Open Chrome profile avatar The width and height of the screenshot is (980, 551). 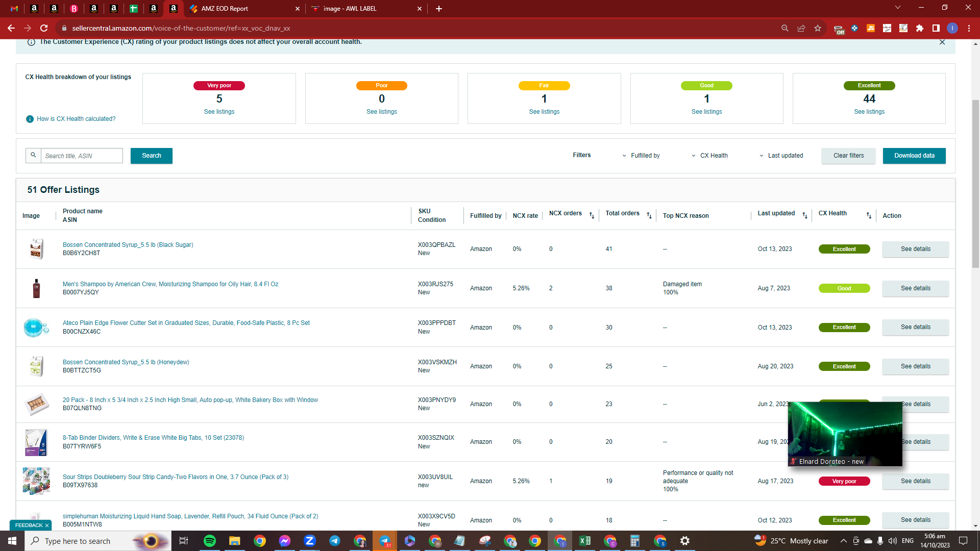(952, 28)
